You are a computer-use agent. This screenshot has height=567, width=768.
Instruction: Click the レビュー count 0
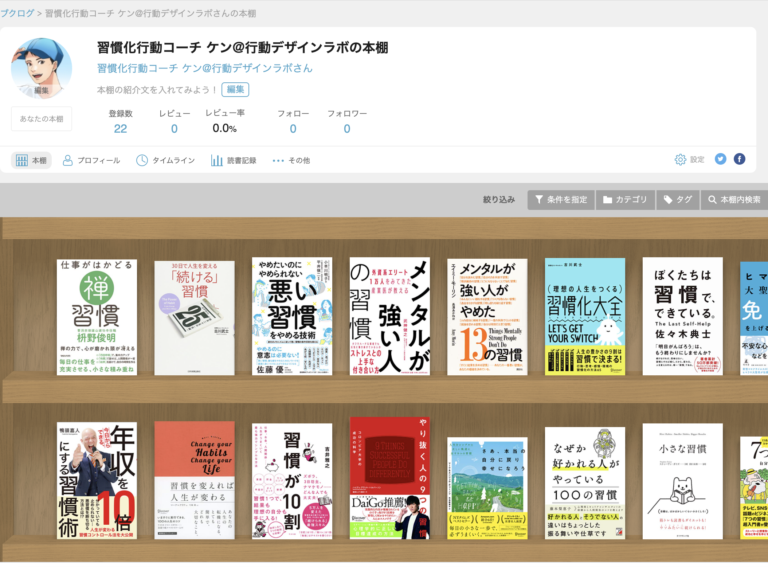(174, 129)
